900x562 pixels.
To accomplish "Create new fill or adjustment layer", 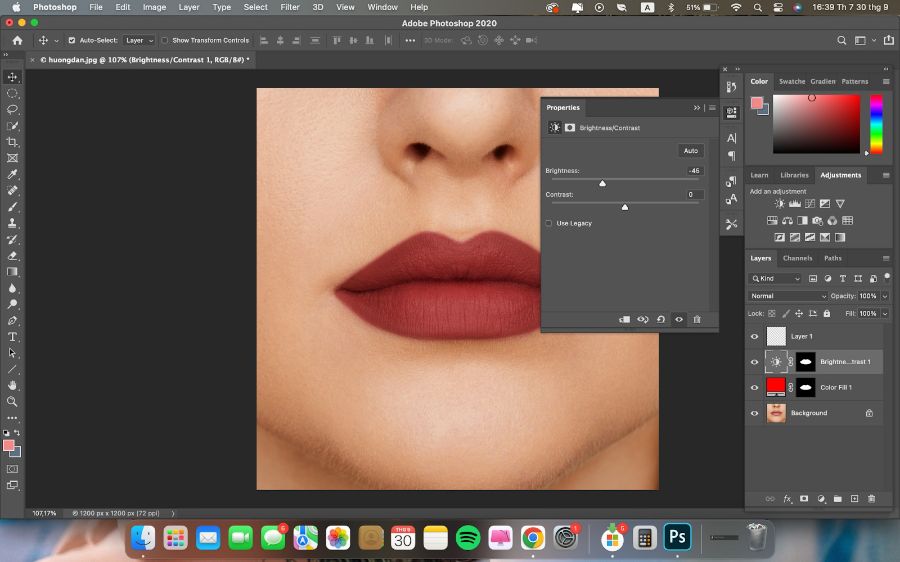I will (821, 499).
